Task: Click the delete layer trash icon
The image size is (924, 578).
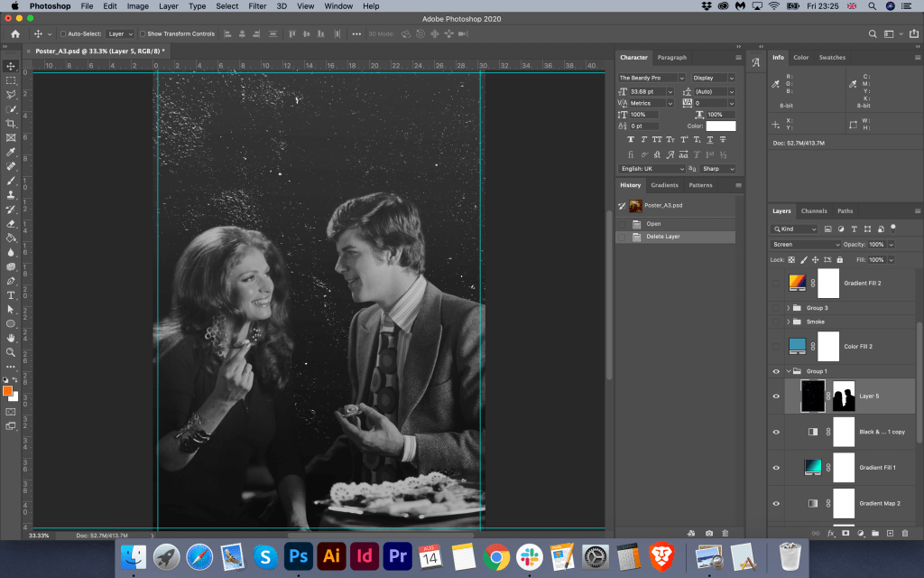Action: point(905,533)
